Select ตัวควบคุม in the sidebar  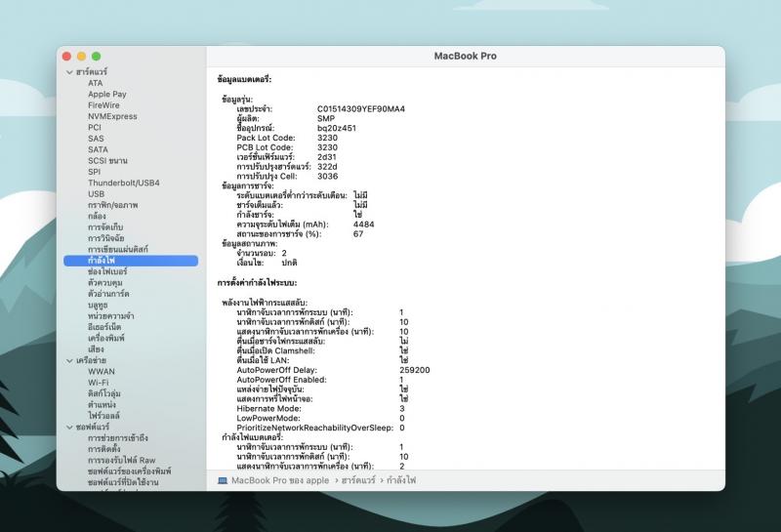click(105, 282)
